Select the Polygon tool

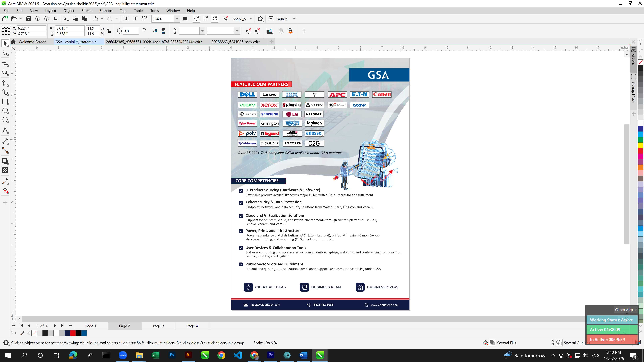(5, 120)
